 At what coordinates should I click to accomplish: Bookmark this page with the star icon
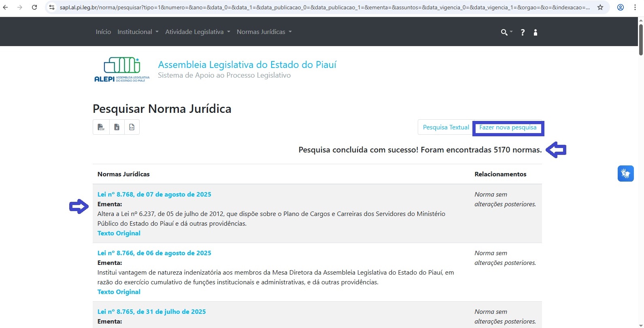600,7
